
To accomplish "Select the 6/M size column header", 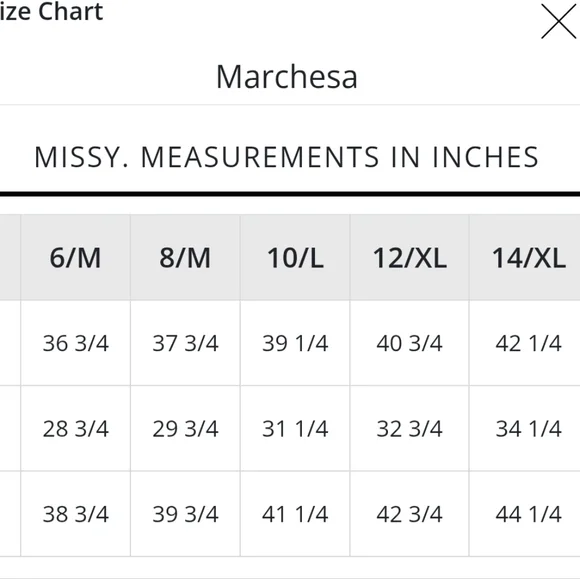I will pos(75,257).
